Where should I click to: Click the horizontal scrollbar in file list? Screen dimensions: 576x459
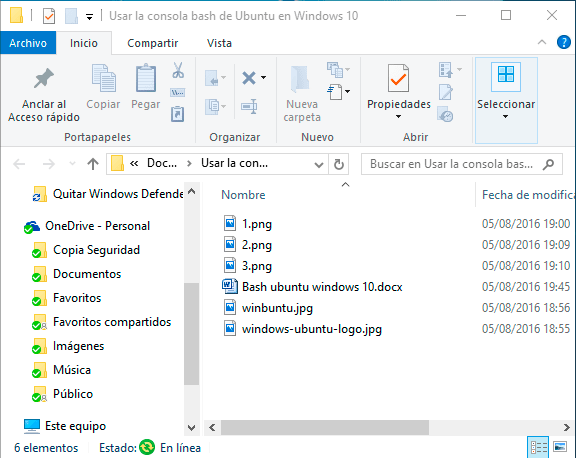pyautogui.click(x=325, y=427)
